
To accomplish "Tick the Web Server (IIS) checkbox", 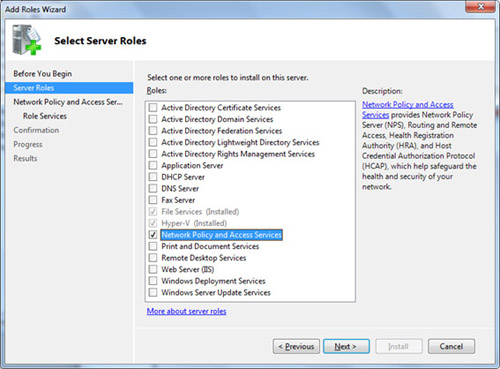I will click(x=153, y=269).
